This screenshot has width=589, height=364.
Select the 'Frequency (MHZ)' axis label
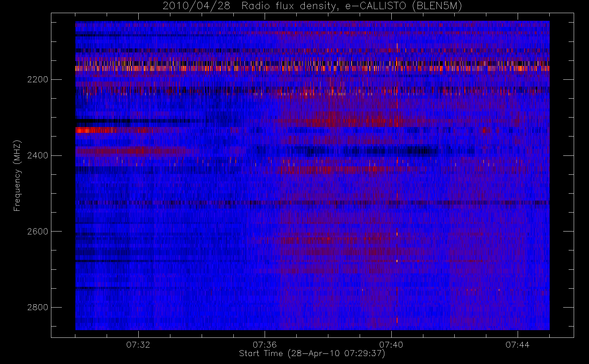(x=17, y=176)
